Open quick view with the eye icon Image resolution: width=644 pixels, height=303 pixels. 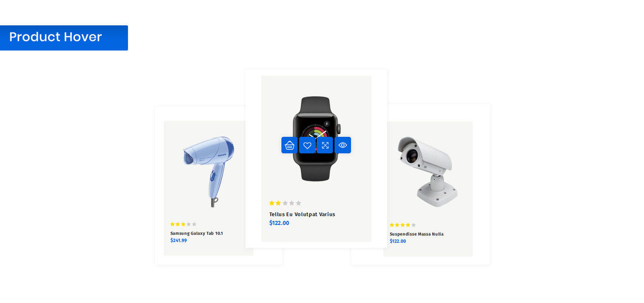point(343,145)
